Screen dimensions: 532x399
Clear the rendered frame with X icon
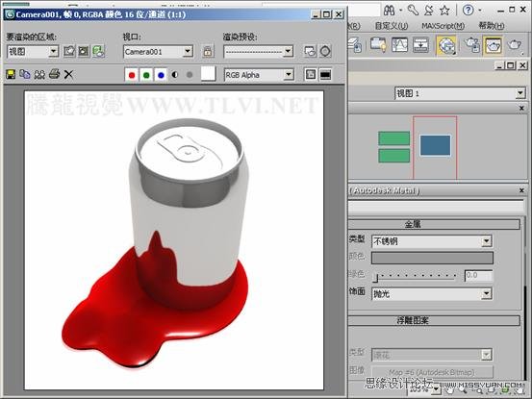(x=68, y=74)
